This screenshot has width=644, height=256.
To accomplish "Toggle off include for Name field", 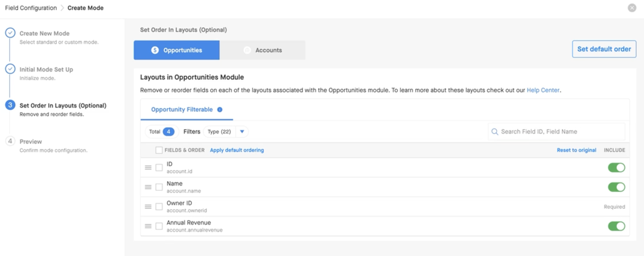I will coord(616,187).
